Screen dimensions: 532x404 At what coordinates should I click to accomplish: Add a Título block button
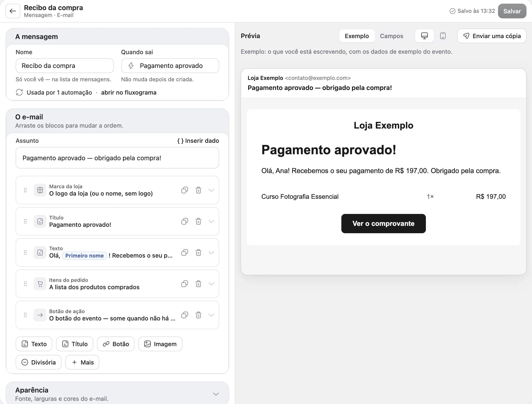(x=75, y=344)
